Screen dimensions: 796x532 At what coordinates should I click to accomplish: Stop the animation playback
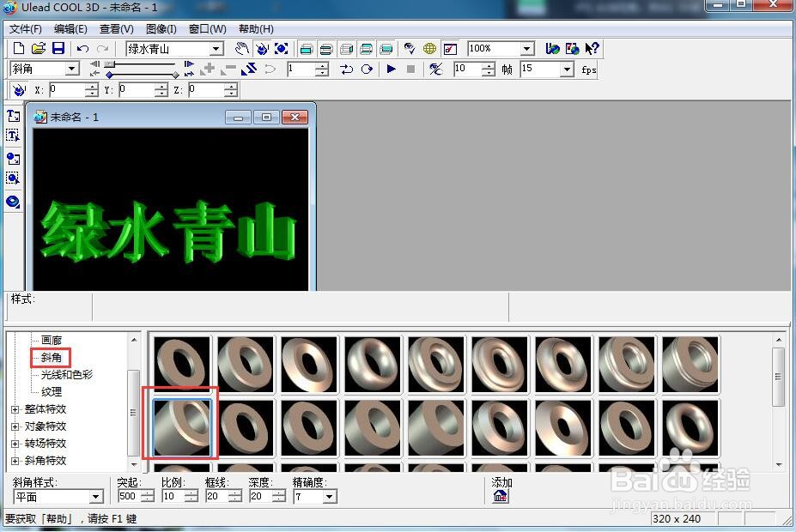[410, 69]
